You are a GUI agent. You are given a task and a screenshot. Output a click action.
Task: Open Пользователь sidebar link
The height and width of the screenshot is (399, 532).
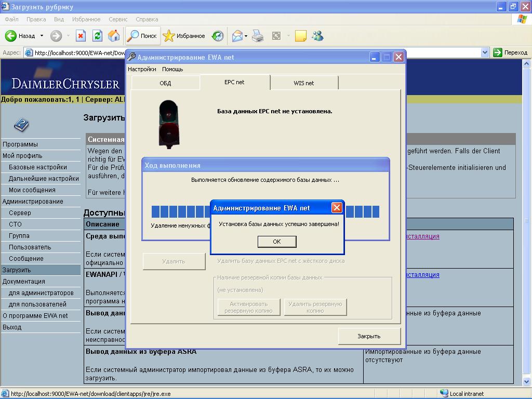pyautogui.click(x=30, y=247)
